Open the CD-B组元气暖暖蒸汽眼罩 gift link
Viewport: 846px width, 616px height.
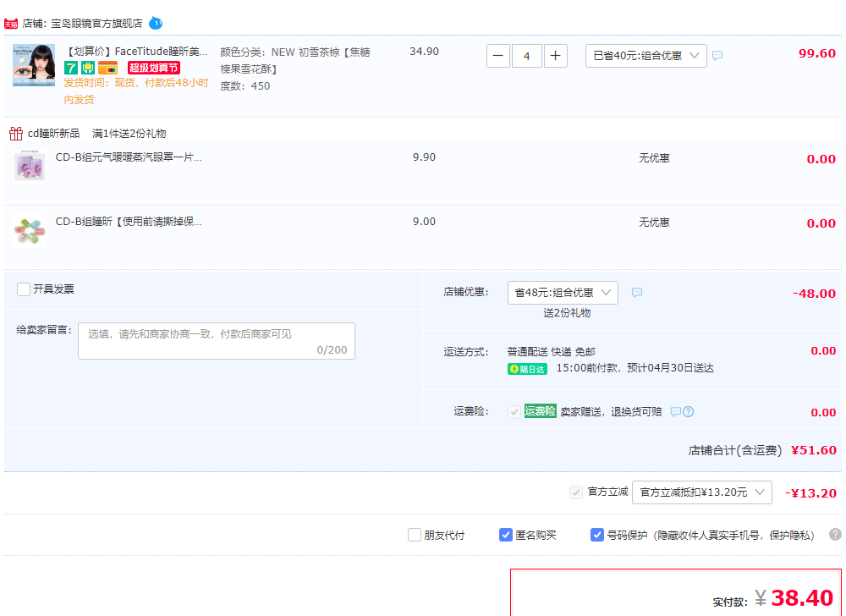tap(129, 157)
